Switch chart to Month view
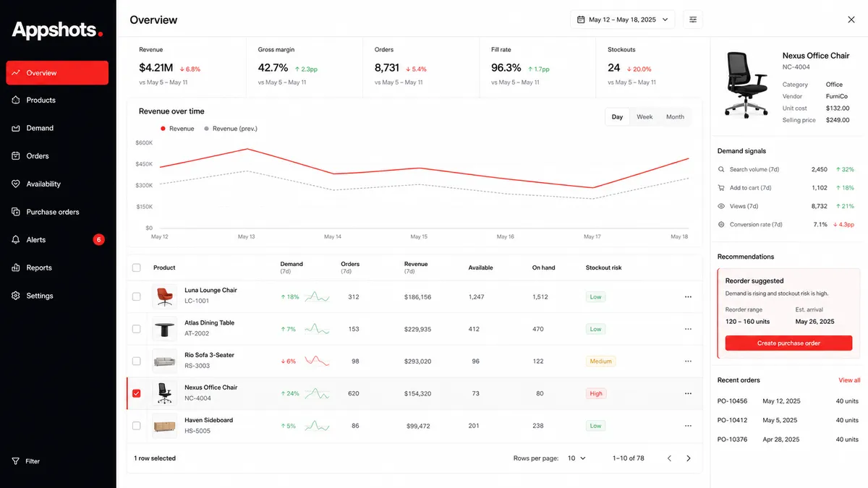 click(x=675, y=117)
